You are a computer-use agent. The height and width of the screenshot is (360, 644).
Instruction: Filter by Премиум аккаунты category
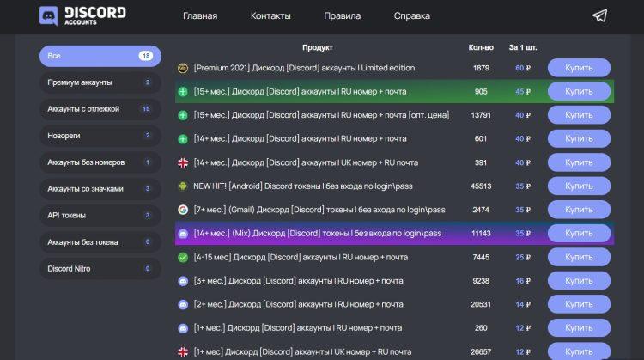[x=100, y=82]
